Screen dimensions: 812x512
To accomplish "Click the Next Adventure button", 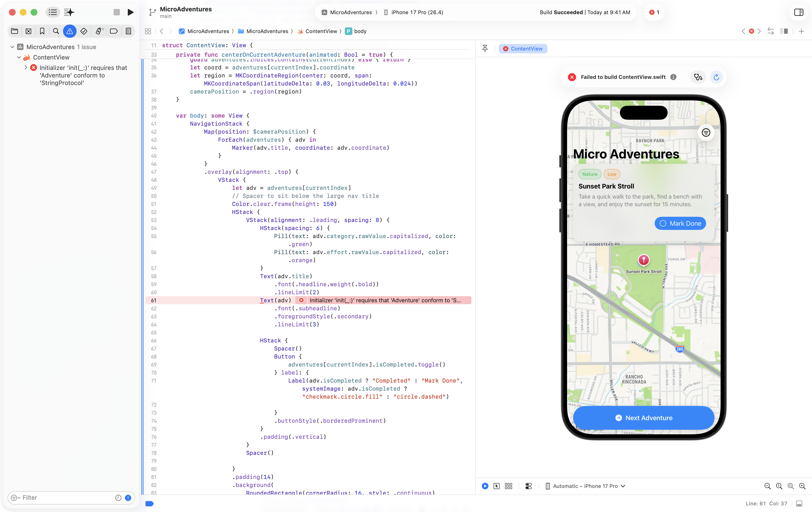I will [x=643, y=418].
